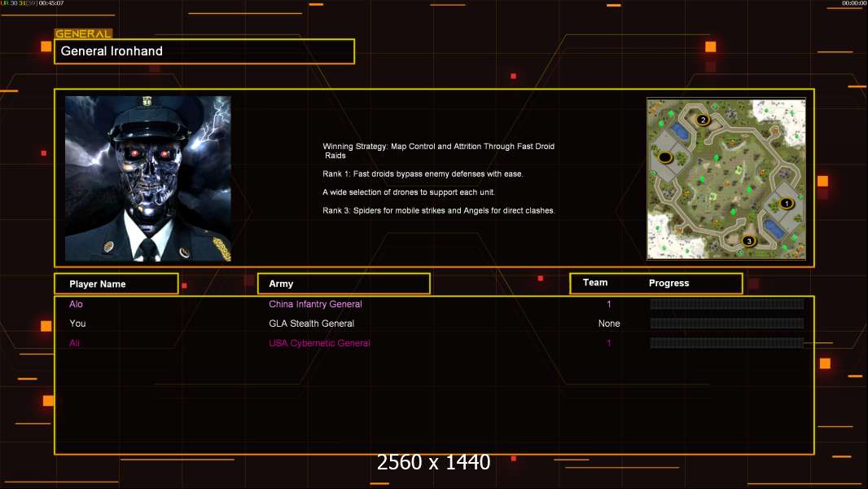Click team number 1 for All

coord(609,343)
